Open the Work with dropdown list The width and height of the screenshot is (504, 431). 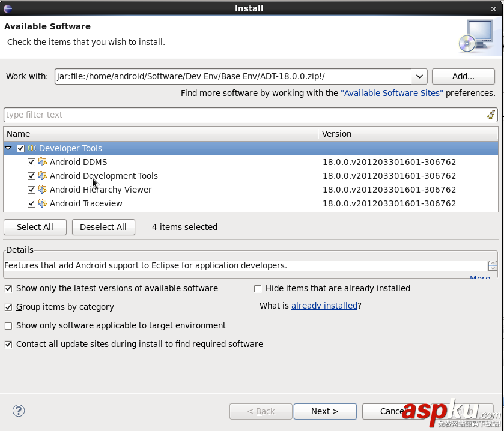click(419, 77)
